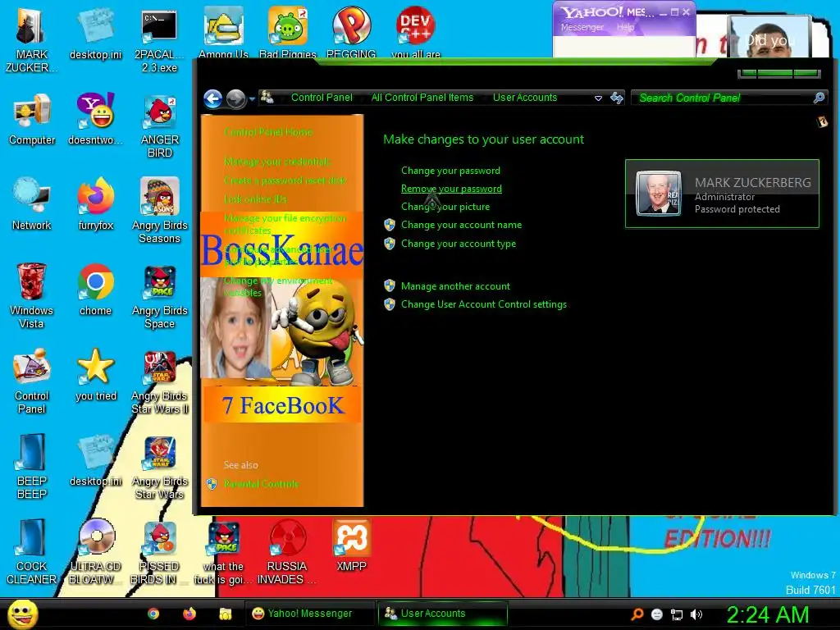Go to All Control Panel Items breadcrumb
The image size is (840, 630).
422,98
